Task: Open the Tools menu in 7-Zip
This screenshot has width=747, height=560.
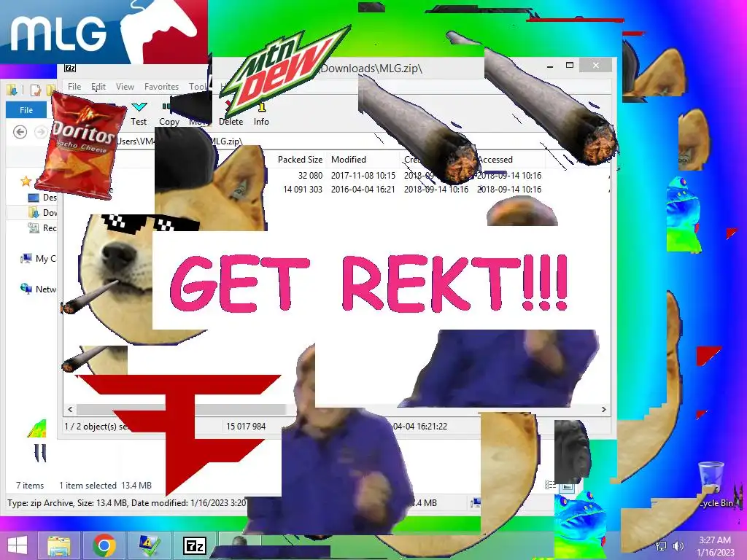Action: pyautogui.click(x=198, y=87)
